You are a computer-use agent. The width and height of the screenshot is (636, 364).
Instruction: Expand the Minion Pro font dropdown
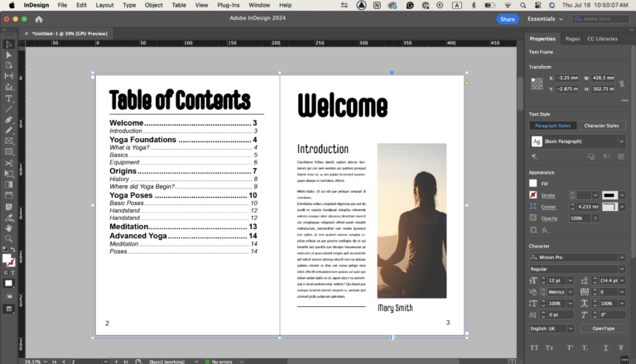click(622, 257)
